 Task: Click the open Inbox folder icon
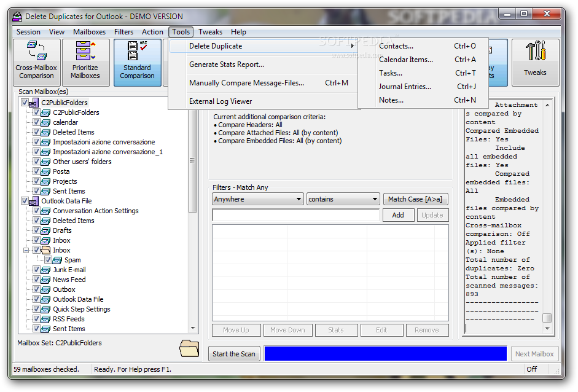(45, 250)
